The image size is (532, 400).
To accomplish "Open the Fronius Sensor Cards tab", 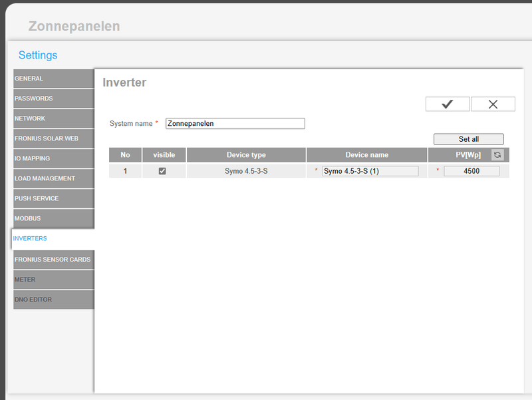I will (54, 260).
